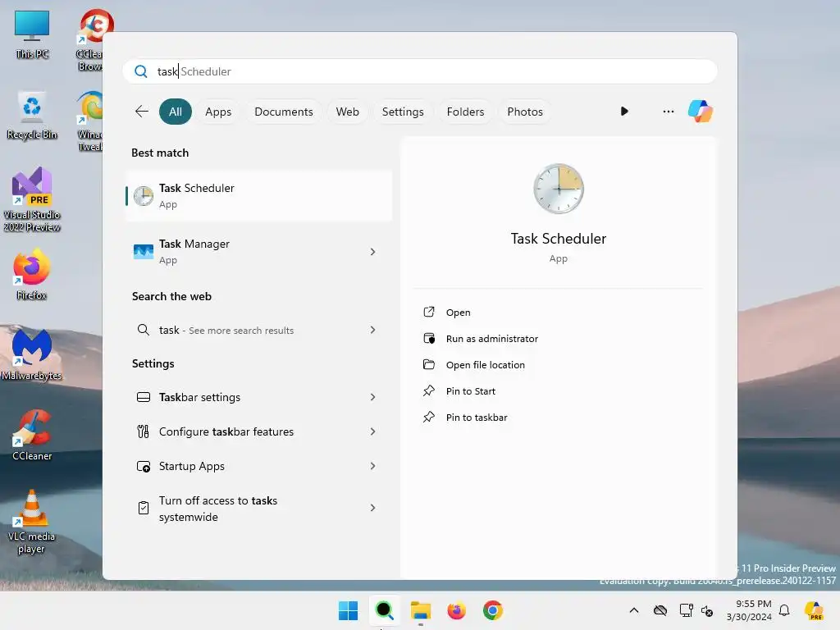The width and height of the screenshot is (840, 630).
Task: Expand Task Manager result options chevron
Action: coord(373,251)
